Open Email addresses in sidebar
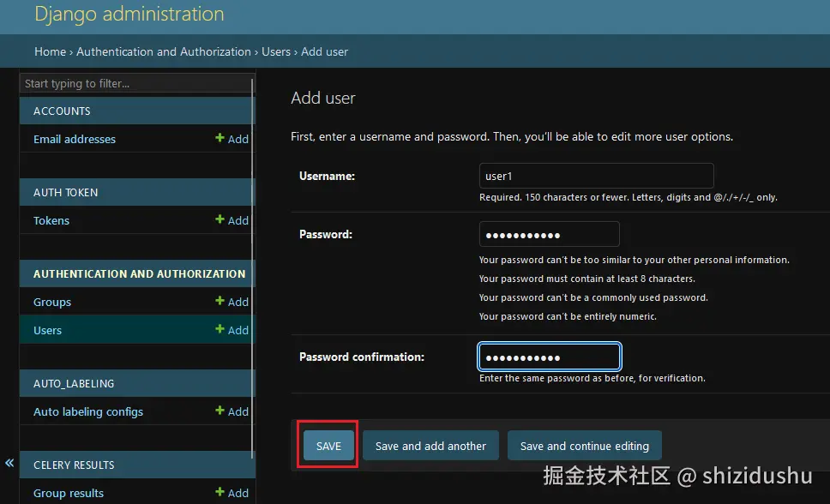This screenshot has height=504, width=830. (75, 139)
